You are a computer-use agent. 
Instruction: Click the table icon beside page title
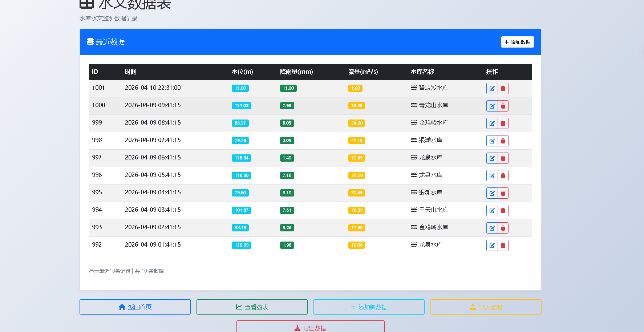[87, 4]
